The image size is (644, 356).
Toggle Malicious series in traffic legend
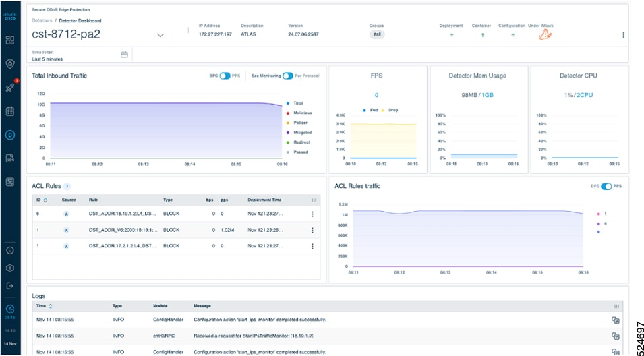pos(299,113)
